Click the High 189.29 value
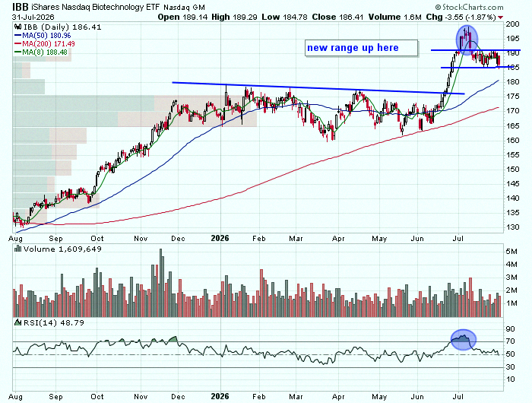 [234, 17]
